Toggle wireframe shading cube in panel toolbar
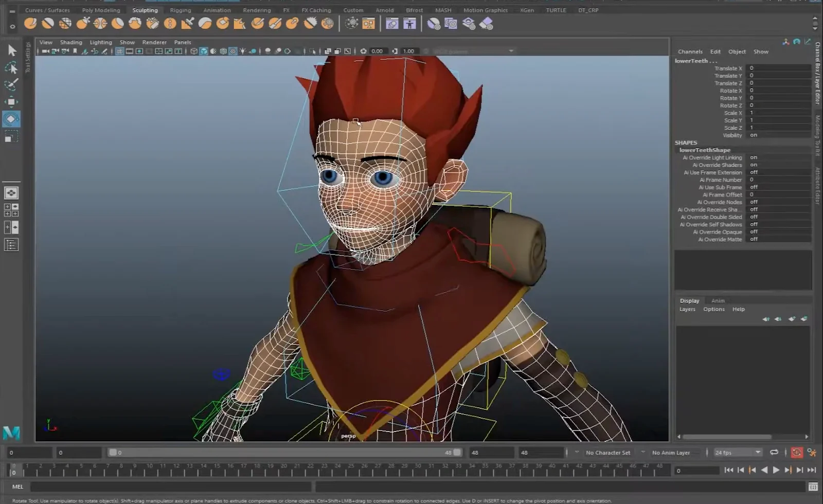 coord(194,51)
